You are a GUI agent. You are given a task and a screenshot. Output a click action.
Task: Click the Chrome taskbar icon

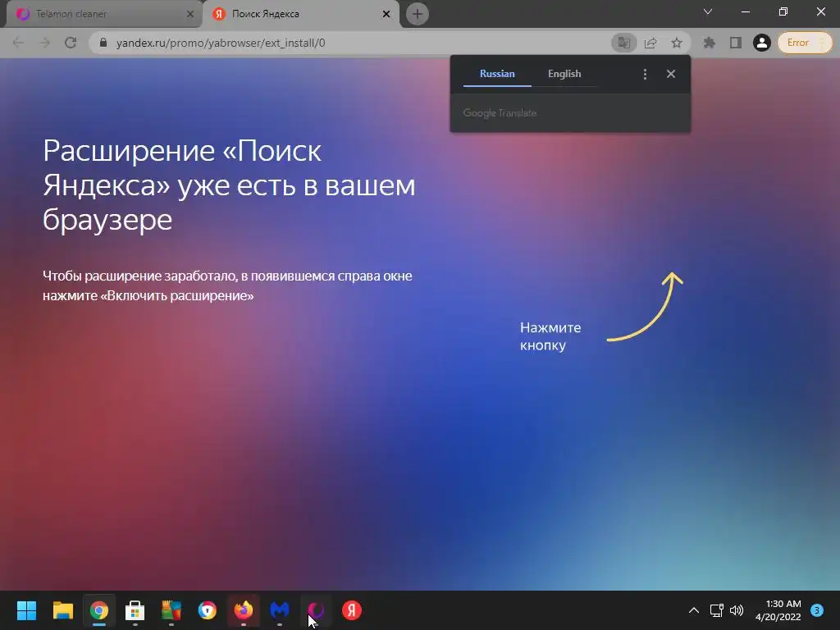(99, 610)
